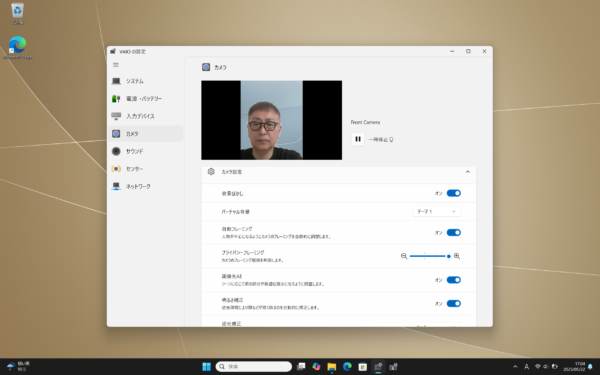Launch Copilot from the taskbar
Image resolution: width=600 pixels, height=375 pixels.
(x=316, y=367)
